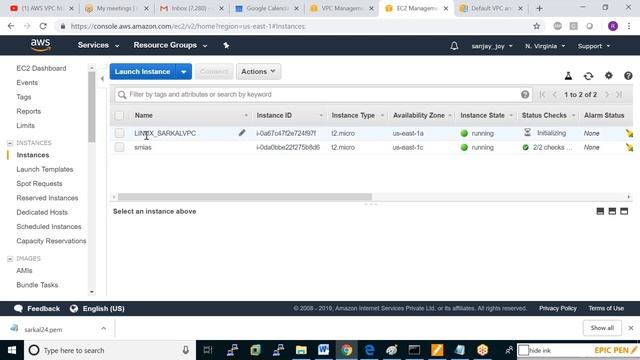Open the Chrome profile avatar

(x=613, y=26)
